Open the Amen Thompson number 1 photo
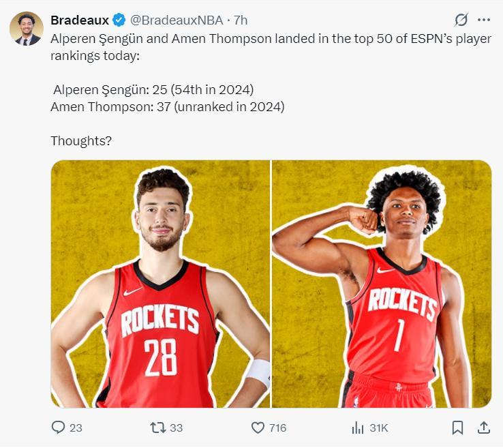503x448 pixels. click(382, 284)
